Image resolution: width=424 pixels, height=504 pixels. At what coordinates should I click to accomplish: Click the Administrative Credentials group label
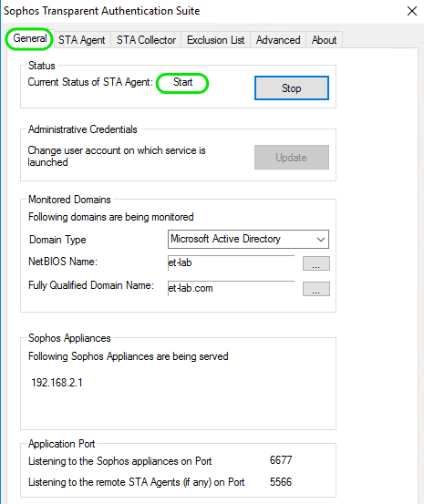pos(83,129)
